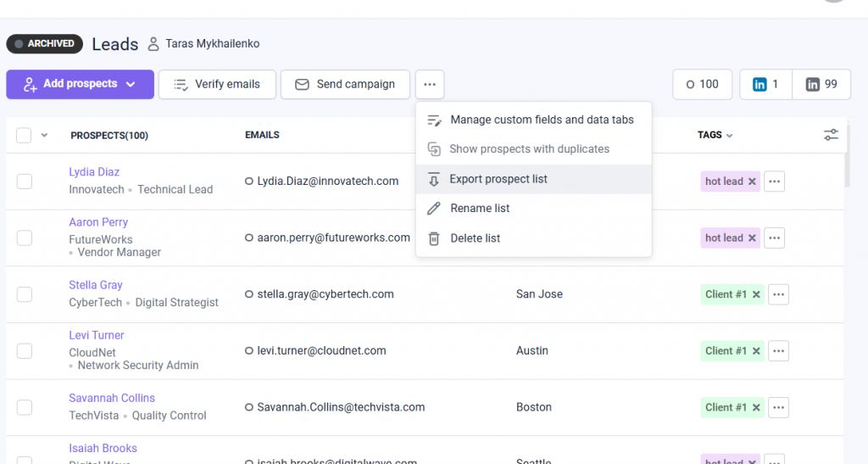Click the ARCHIVED status badge

coord(45,44)
